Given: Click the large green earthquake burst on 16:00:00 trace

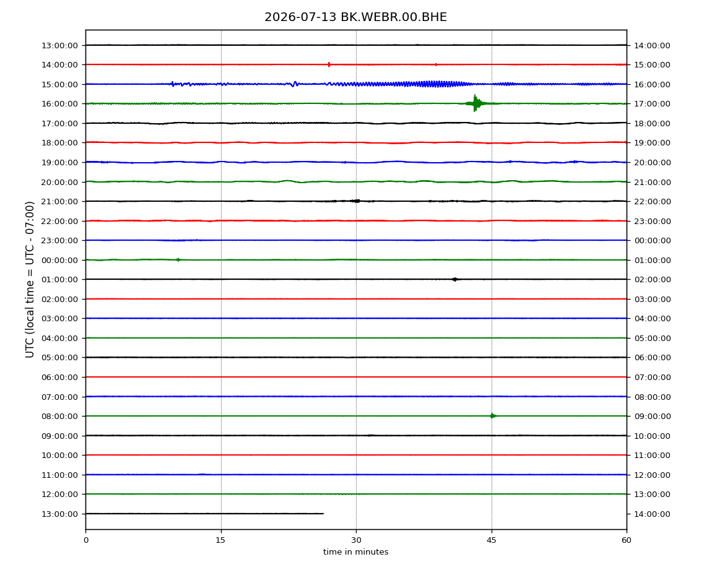Looking at the screenshot, I should (x=476, y=103).
